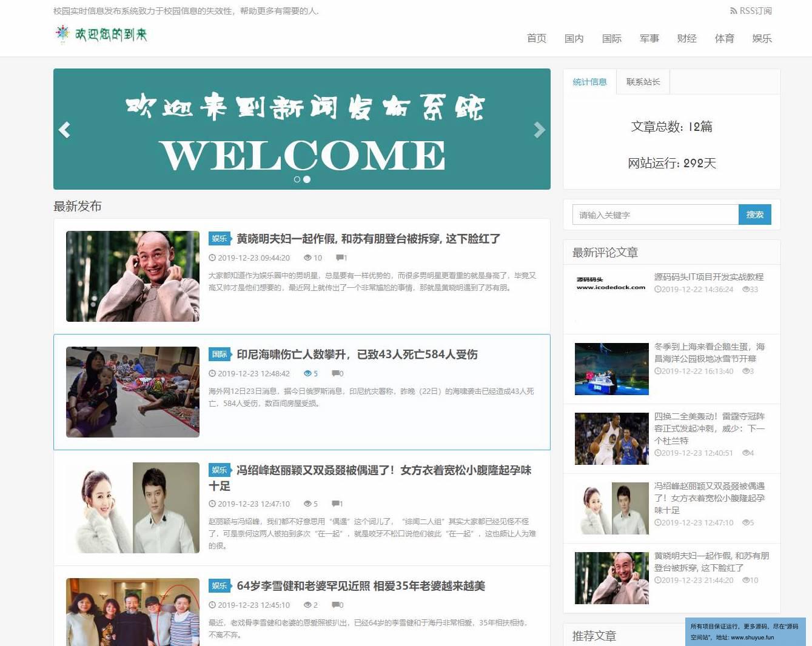Click 娱乐 tag on 冯绍峰赵丽颖 article
The width and height of the screenshot is (812, 646).
220,470
